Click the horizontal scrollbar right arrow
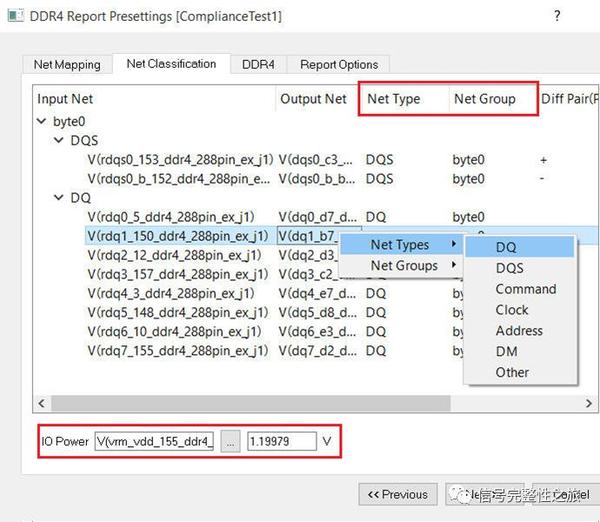 point(589,403)
